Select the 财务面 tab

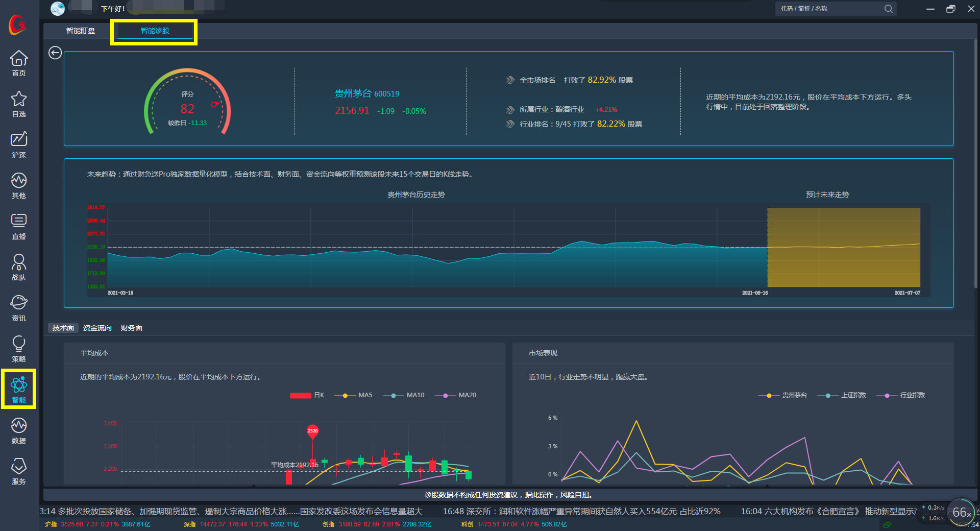tap(131, 328)
